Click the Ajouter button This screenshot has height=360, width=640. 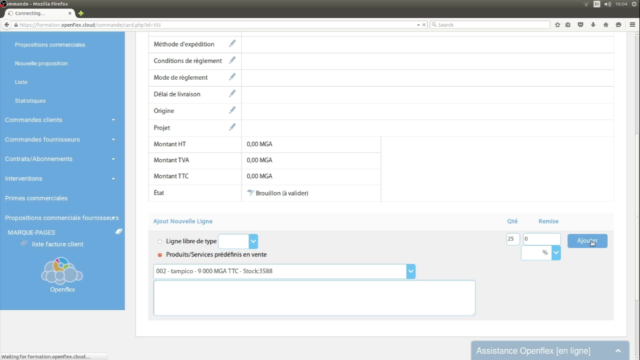tap(587, 241)
